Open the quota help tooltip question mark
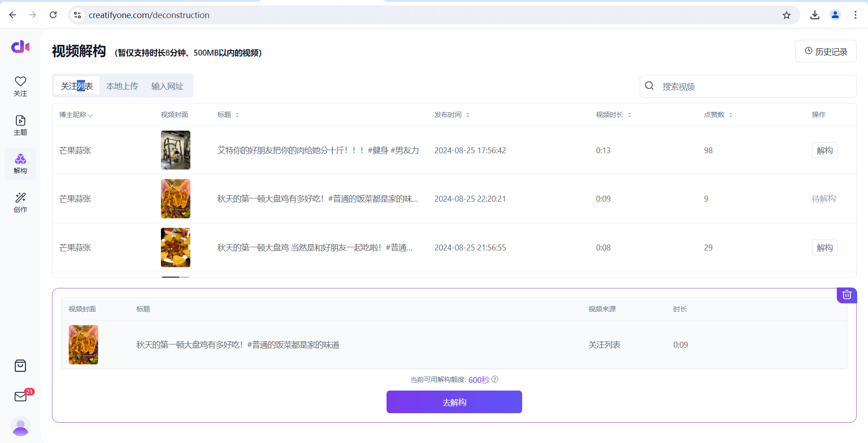Screen dimensions: 868x443 coord(495,379)
